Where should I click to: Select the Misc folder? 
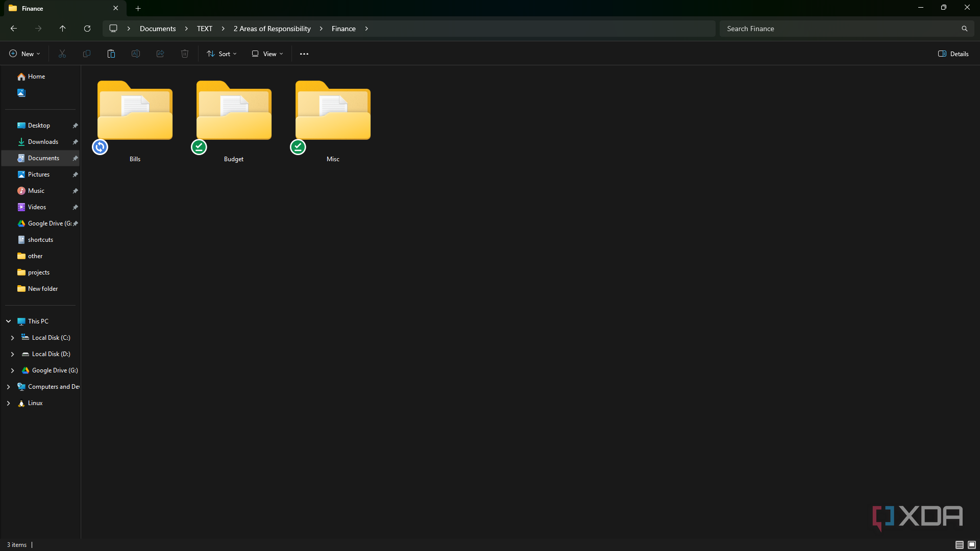point(333,121)
